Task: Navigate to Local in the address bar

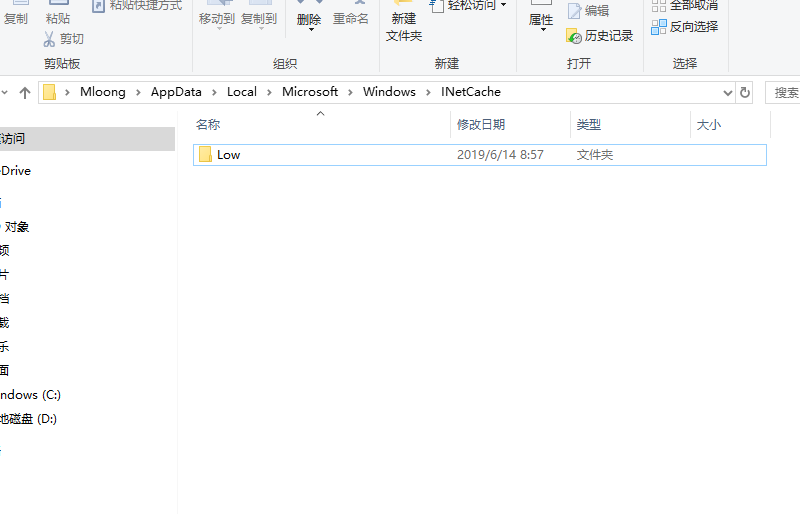Action: [242, 92]
